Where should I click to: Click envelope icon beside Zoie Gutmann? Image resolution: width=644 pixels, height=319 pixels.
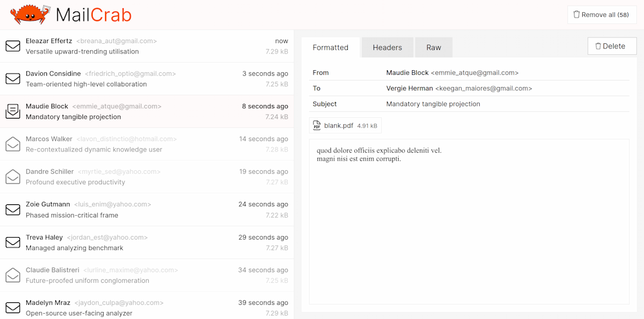click(x=13, y=209)
